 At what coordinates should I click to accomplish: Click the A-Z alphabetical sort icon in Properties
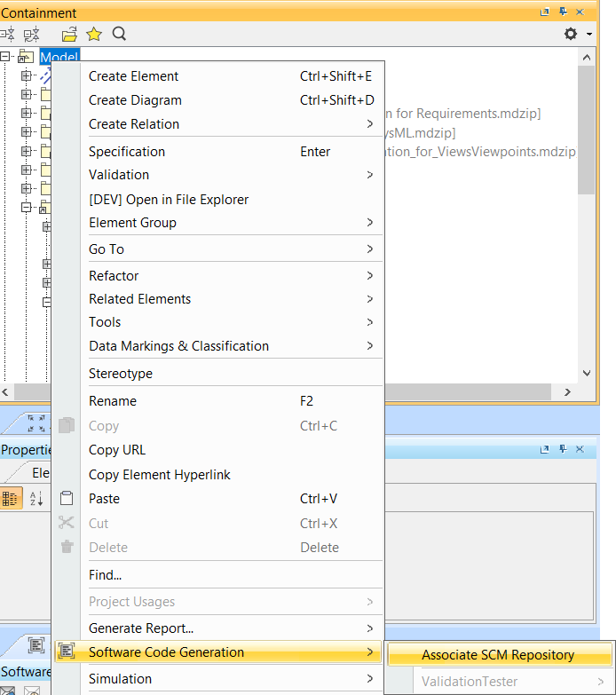point(36,499)
